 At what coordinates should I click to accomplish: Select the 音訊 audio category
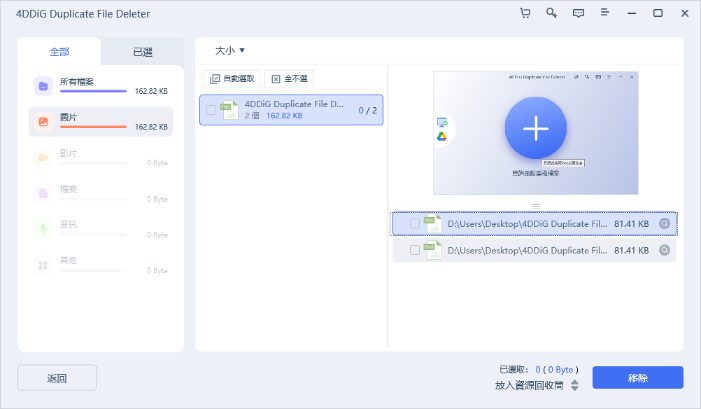click(101, 229)
